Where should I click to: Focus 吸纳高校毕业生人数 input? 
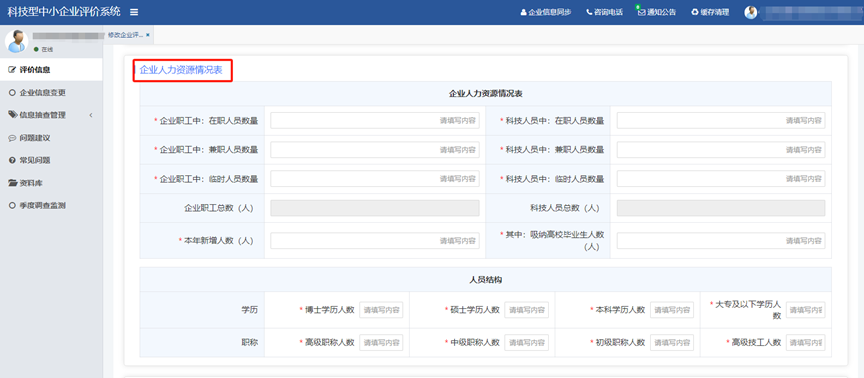(721, 241)
